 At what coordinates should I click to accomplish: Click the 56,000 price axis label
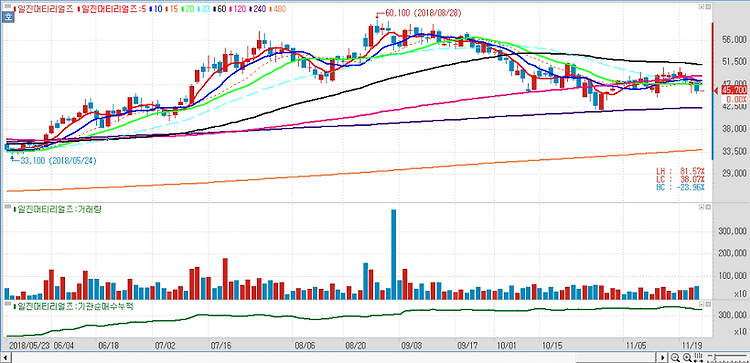click(734, 41)
